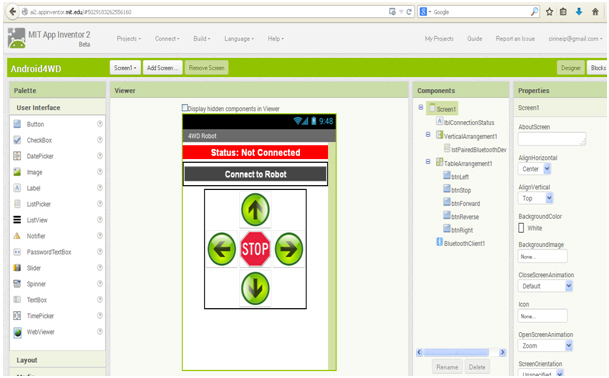Open help for Button component
This screenshot has width=609, height=378.
(x=100, y=124)
